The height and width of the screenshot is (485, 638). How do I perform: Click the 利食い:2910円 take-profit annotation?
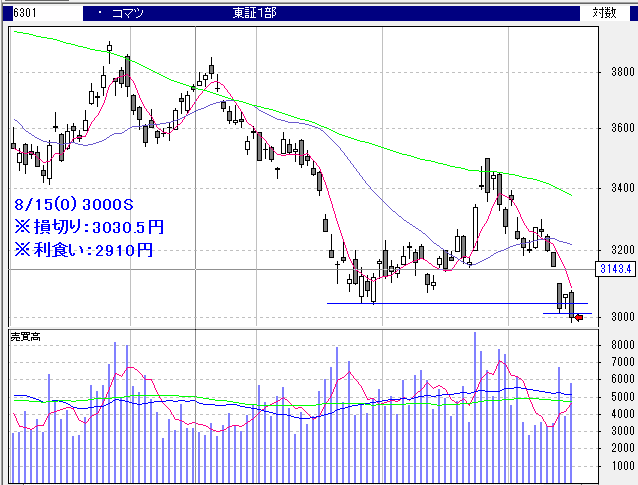pyautogui.click(x=84, y=248)
